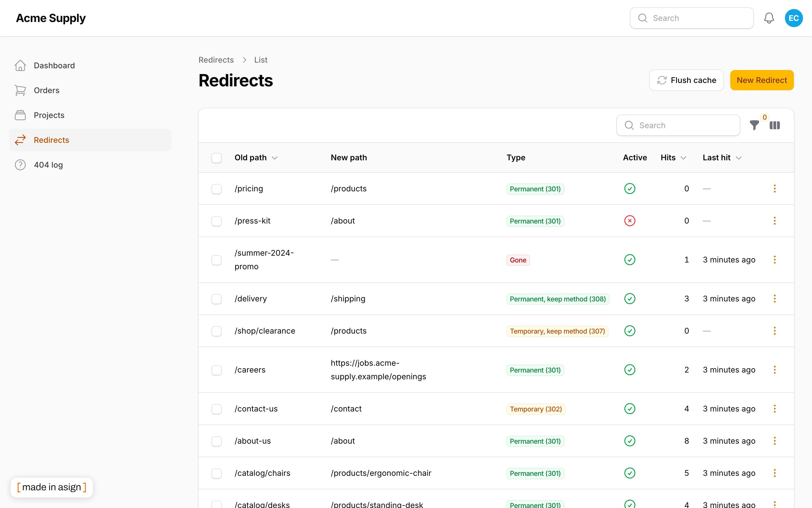Click the inactive red X for /press-kit

pos(630,221)
